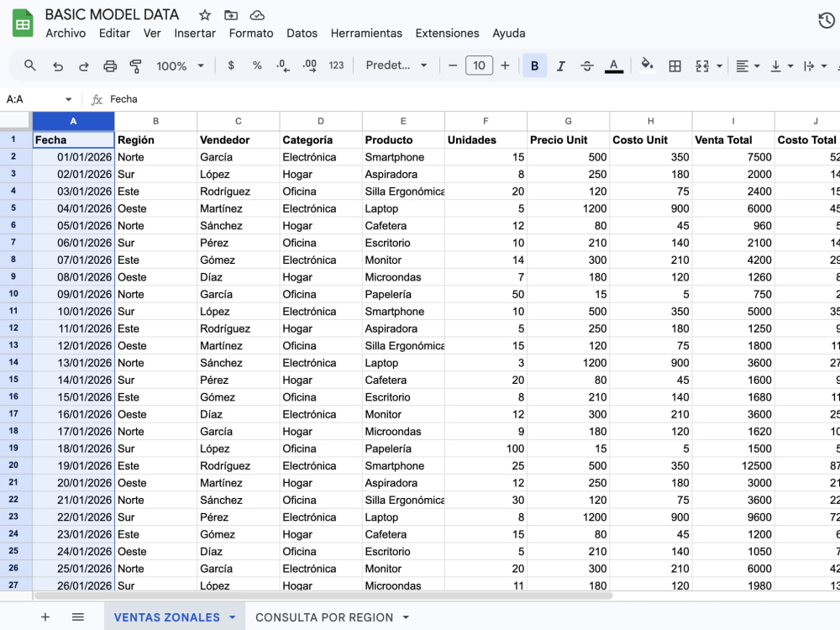
Task: Show all sheets list icon
Action: (x=77, y=617)
